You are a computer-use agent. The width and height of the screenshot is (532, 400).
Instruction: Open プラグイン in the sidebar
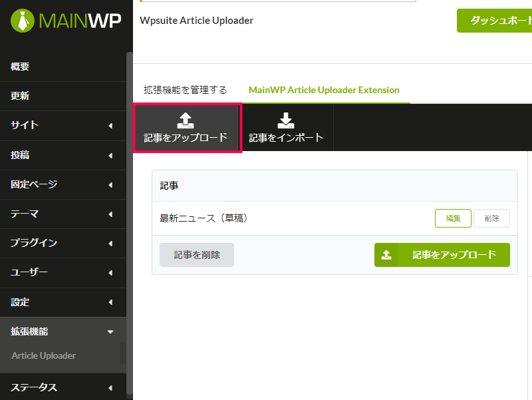[63, 243]
